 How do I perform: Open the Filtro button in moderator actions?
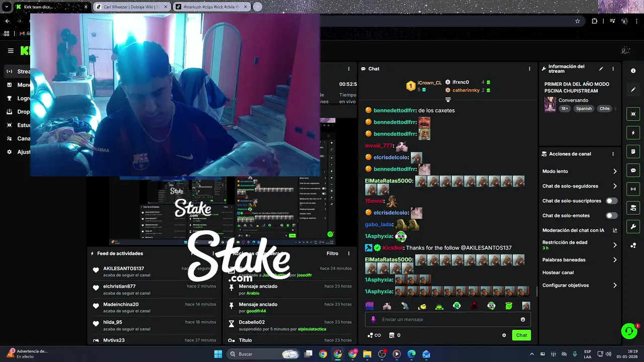coord(332,253)
